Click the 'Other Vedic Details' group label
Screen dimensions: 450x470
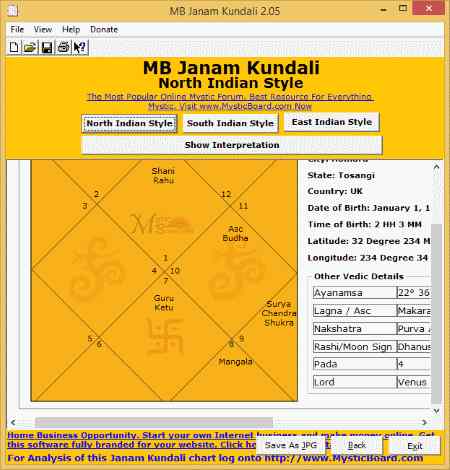(359, 276)
